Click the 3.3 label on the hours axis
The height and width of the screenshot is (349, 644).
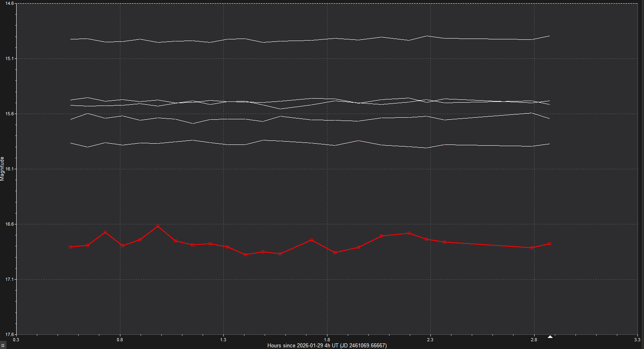[637, 340]
